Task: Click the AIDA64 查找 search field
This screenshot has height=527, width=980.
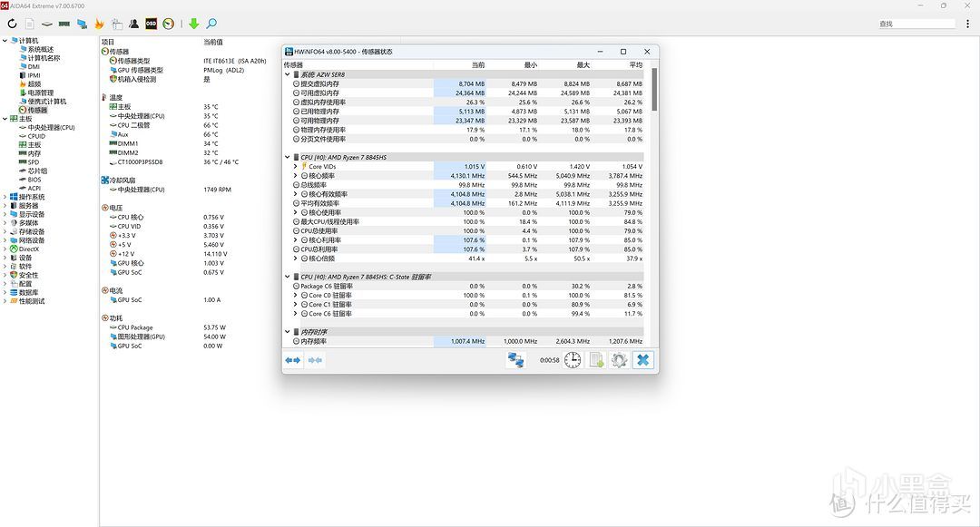Action: [916, 24]
